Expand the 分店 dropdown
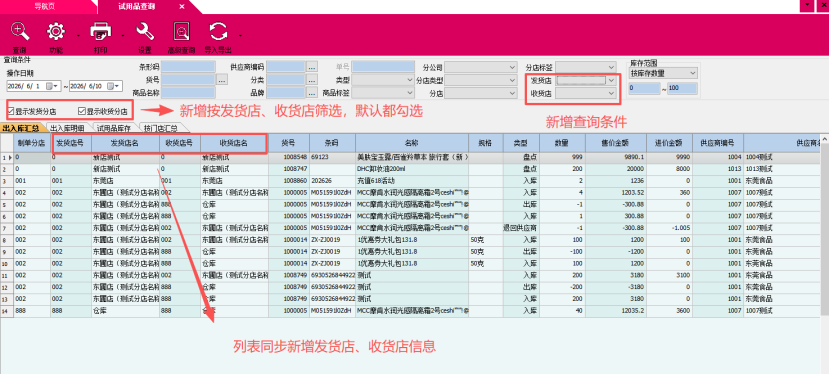Viewport: 829px width, 374px height. (512, 93)
